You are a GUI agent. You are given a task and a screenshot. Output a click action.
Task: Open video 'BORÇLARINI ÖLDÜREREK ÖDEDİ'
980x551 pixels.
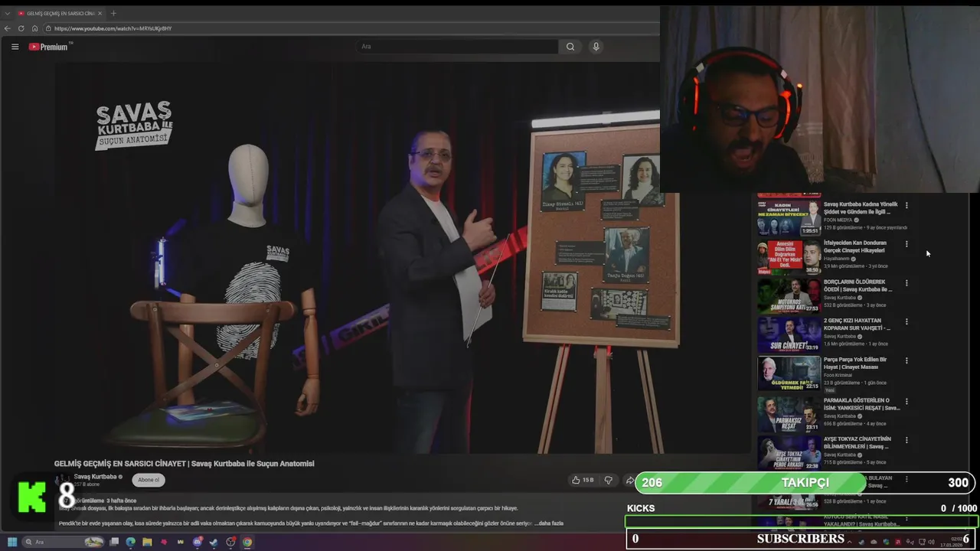857,285
